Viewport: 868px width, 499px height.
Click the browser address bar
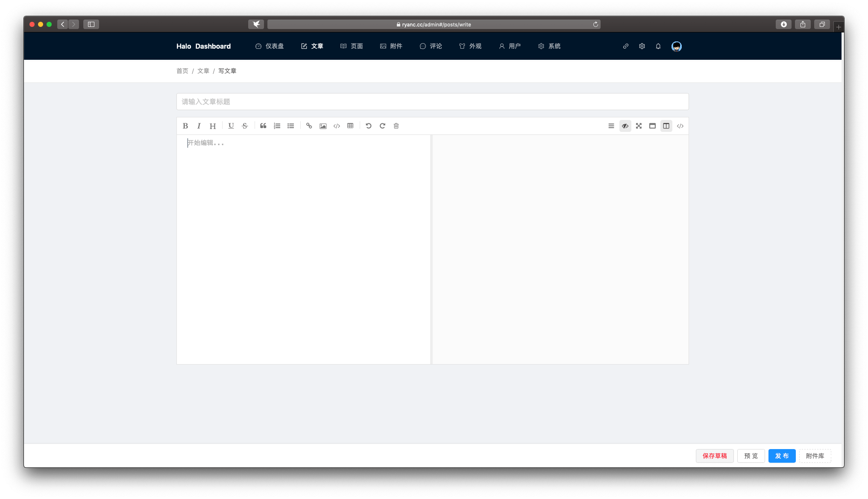[434, 24]
